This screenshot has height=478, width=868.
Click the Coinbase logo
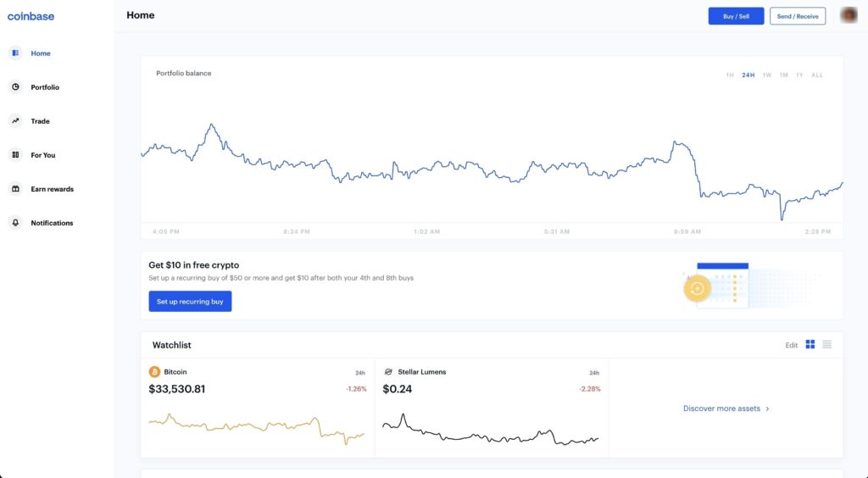click(x=31, y=17)
